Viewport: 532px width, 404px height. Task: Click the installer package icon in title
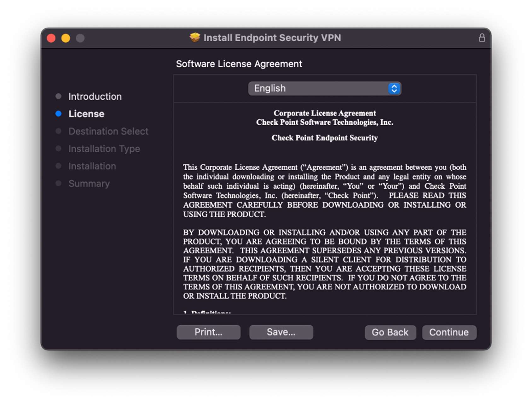click(195, 37)
